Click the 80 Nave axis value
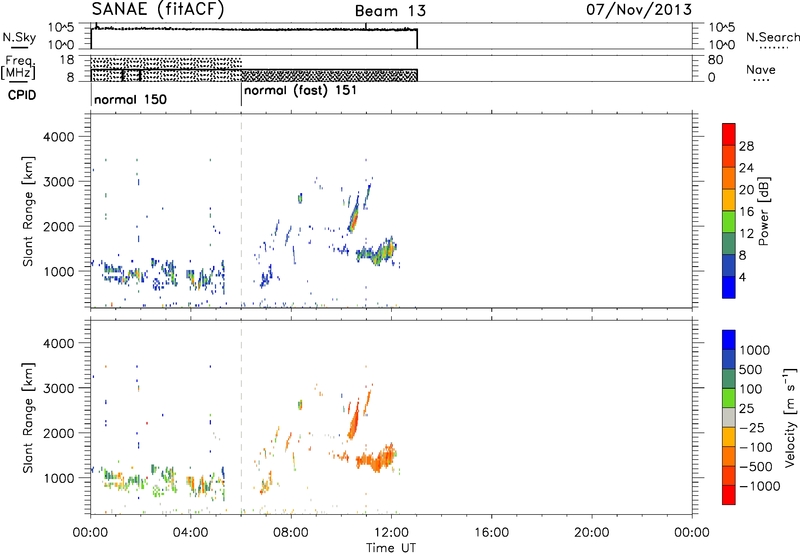 point(715,60)
